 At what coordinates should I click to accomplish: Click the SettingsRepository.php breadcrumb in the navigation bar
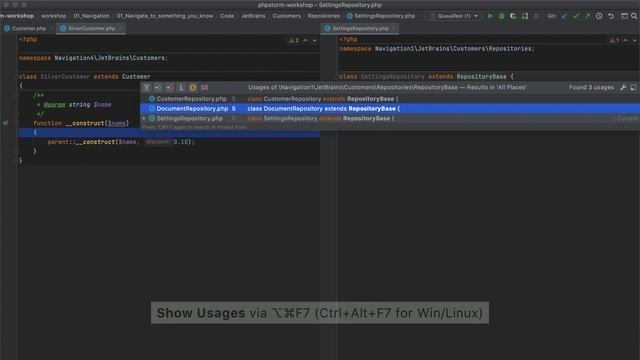tap(381, 16)
